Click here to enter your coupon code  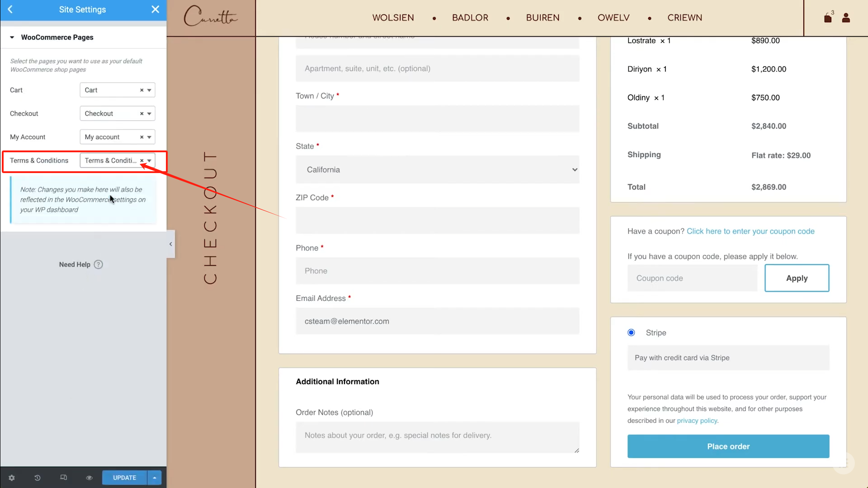point(750,231)
